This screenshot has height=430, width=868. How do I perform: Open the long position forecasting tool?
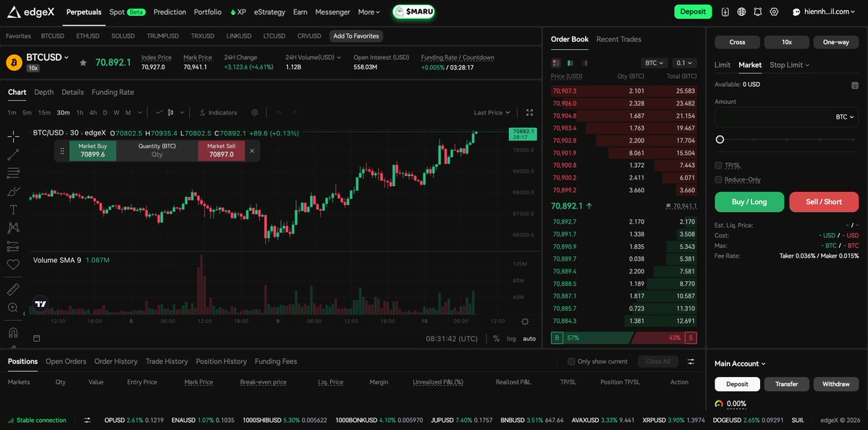[x=13, y=246]
